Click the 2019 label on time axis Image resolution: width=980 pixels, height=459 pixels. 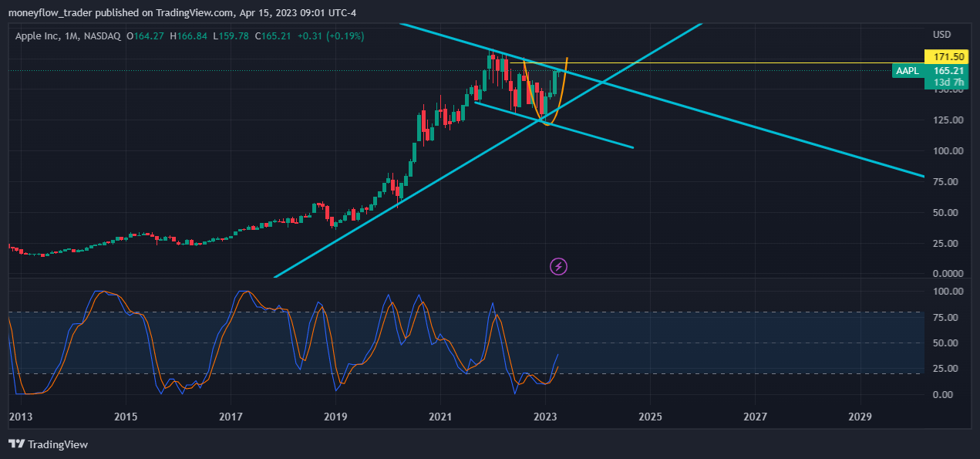(335, 417)
